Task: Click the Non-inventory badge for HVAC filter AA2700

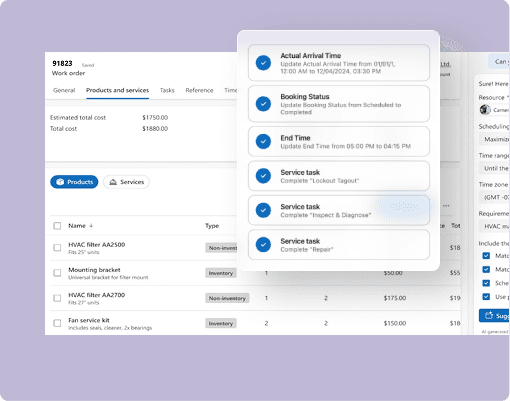Action: tap(227, 298)
